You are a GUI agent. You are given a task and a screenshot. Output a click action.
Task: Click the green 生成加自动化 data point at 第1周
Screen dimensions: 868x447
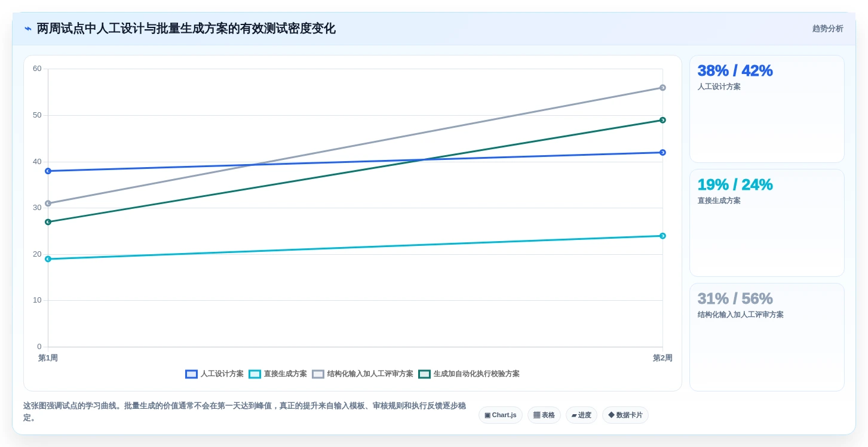coord(48,222)
